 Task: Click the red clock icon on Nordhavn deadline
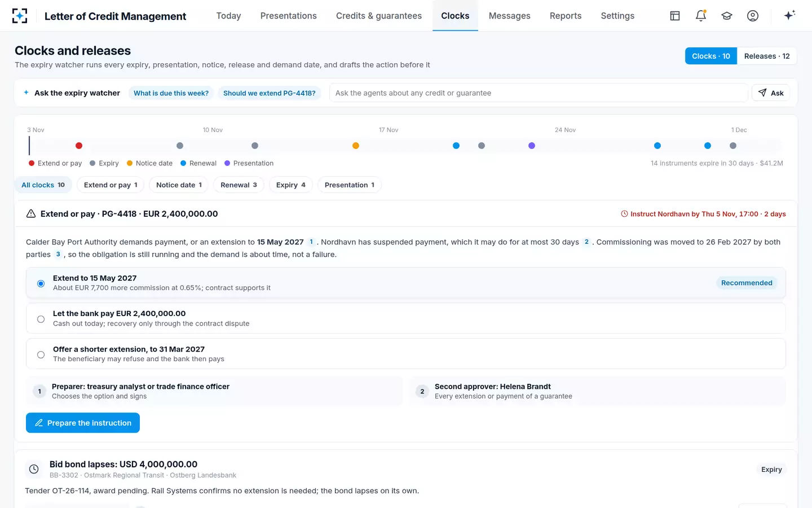tap(624, 214)
